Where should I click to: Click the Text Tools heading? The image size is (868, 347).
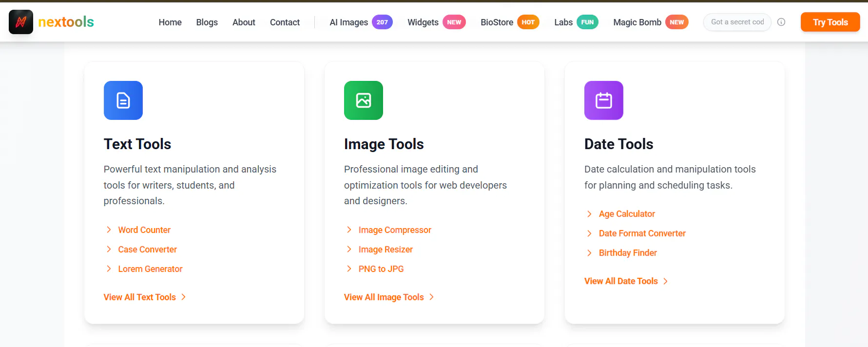pyautogui.click(x=137, y=144)
